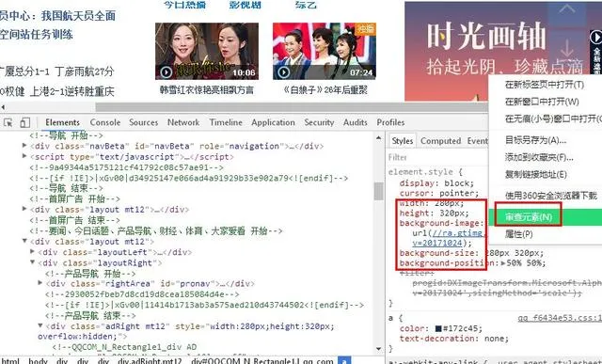Play the 07:24 video thumbnail

pos(325,51)
